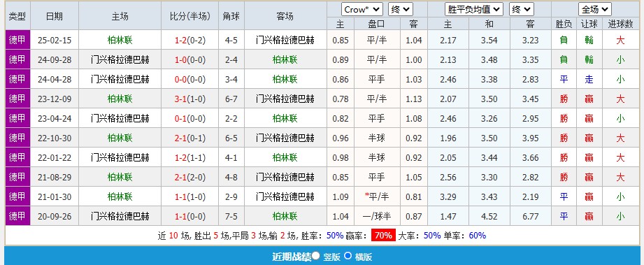Click away odds 6.77 in the 20-09-26 row
This screenshot has height=265, width=644.
pyautogui.click(x=530, y=216)
